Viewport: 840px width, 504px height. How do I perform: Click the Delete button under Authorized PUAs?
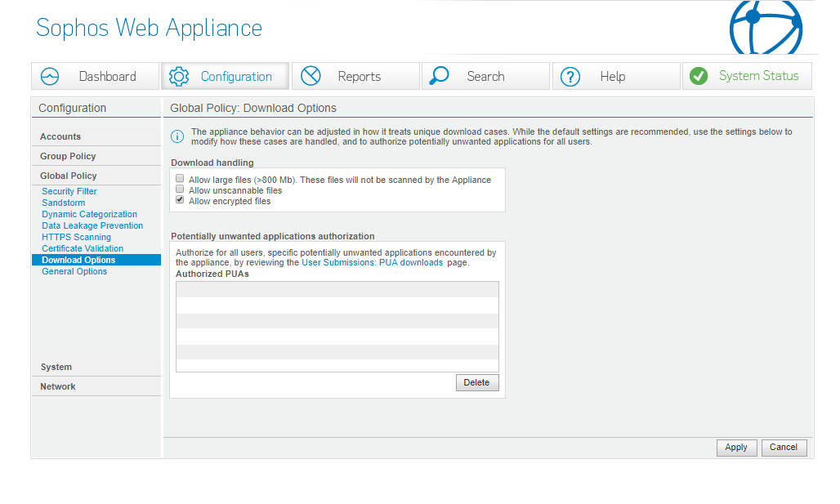coord(477,382)
